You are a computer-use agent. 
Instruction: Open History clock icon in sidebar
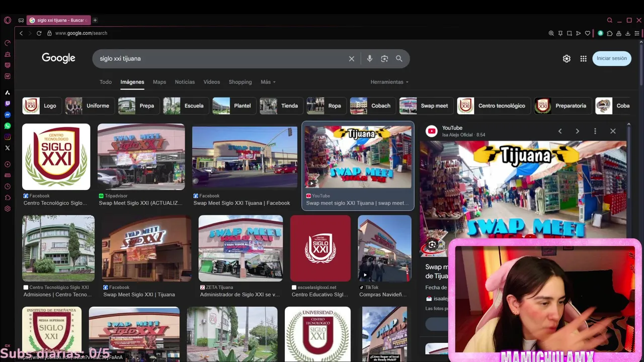(7, 187)
